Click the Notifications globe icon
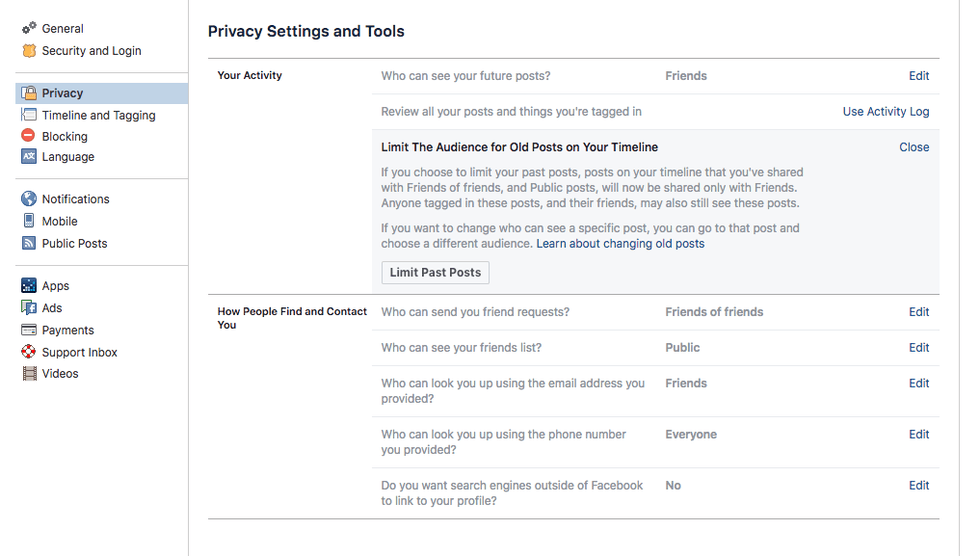Image resolution: width=980 pixels, height=556 pixels. 29,199
